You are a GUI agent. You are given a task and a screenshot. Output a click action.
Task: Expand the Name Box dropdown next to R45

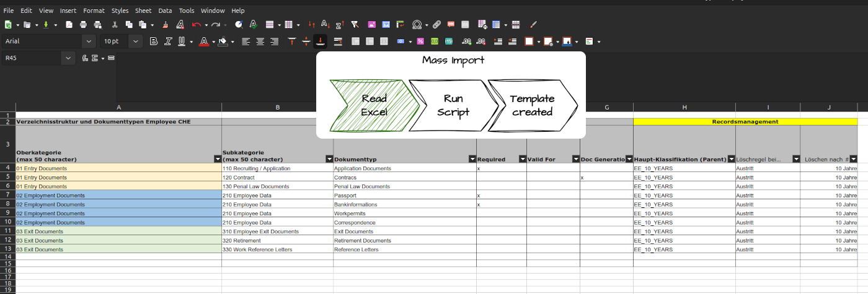pos(68,58)
